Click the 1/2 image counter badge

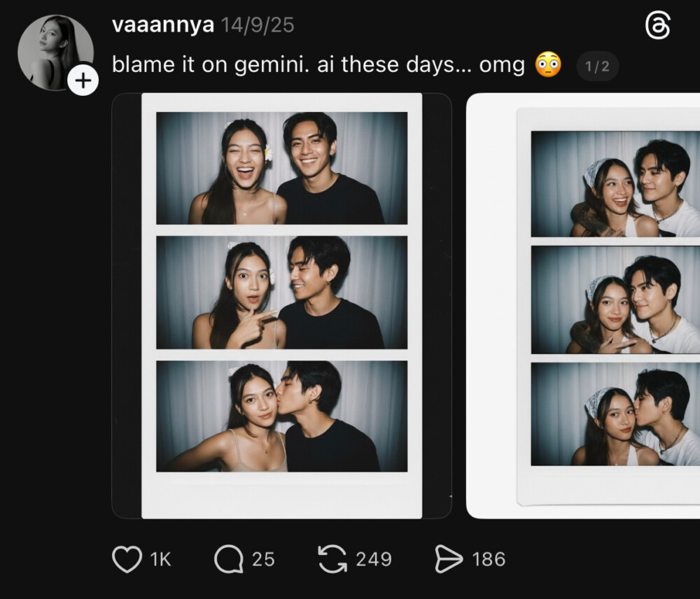click(597, 66)
